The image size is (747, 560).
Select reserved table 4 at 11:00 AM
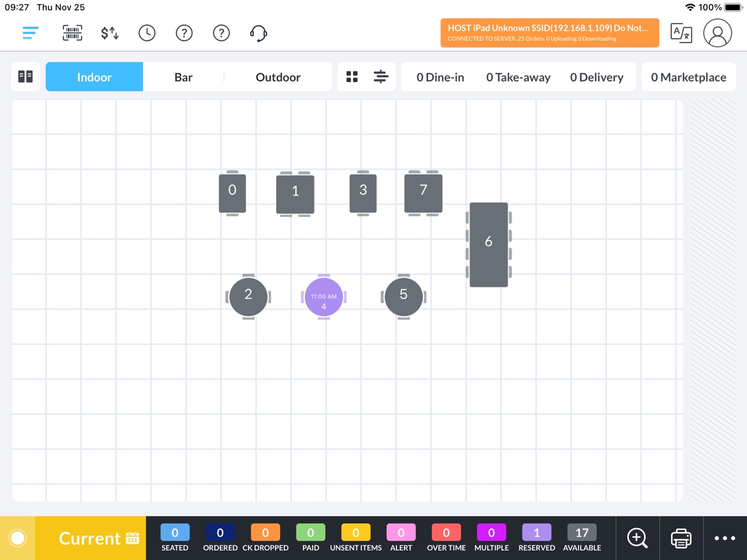[323, 297]
